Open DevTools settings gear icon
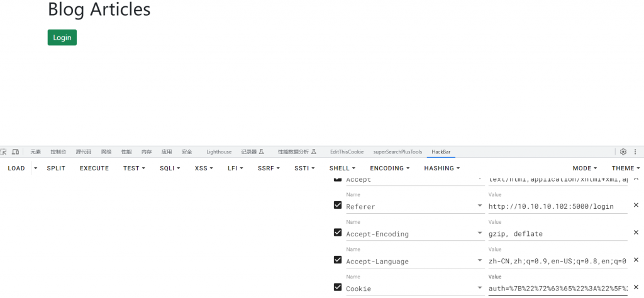The image size is (644, 298). pyautogui.click(x=623, y=152)
